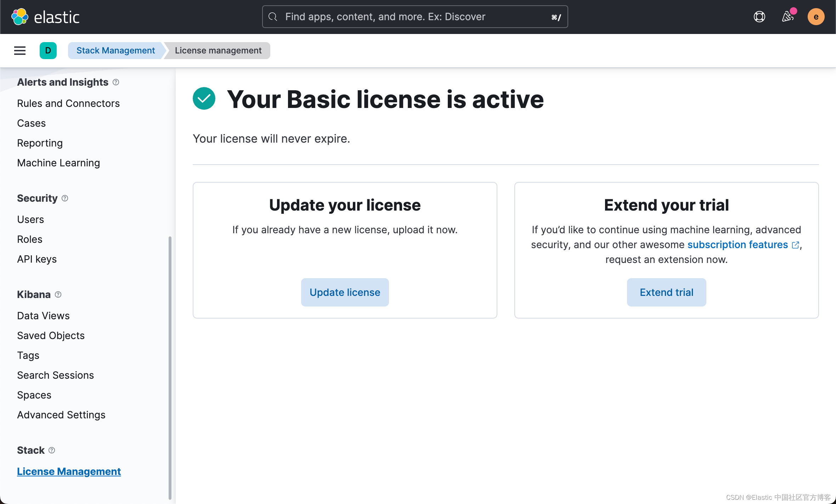The image size is (836, 504).
Task: Navigate to Saved Objects
Action: coord(51,335)
